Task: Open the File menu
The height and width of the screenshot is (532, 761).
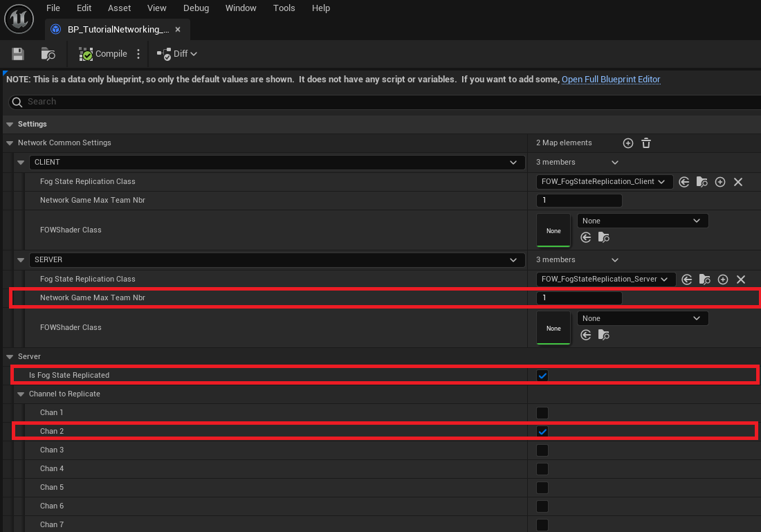Action: point(53,8)
